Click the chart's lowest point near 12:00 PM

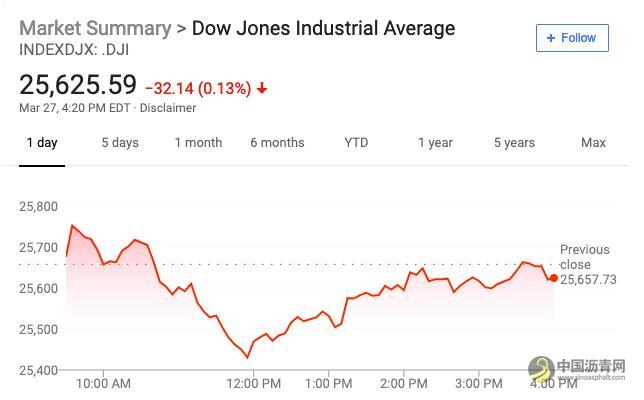tap(248, 357)
